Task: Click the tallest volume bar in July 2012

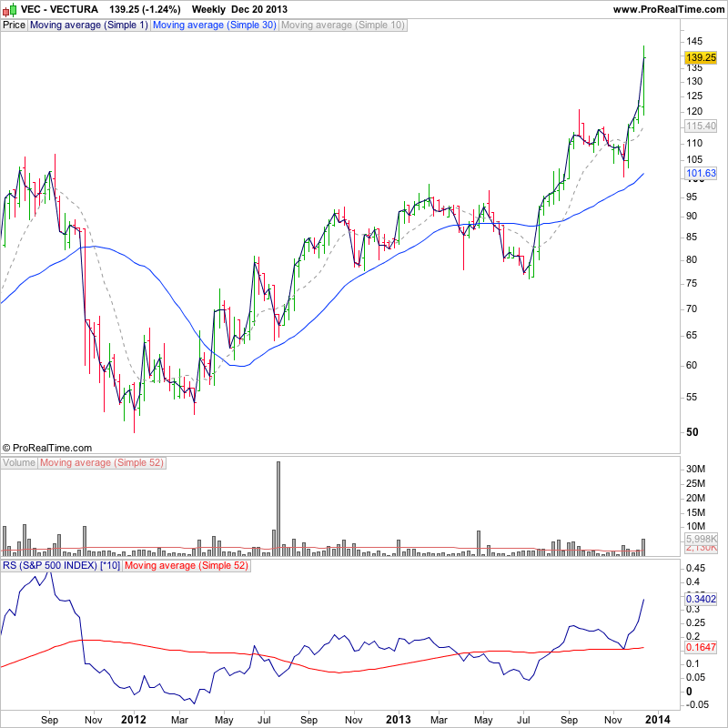Action: (278, 509)
